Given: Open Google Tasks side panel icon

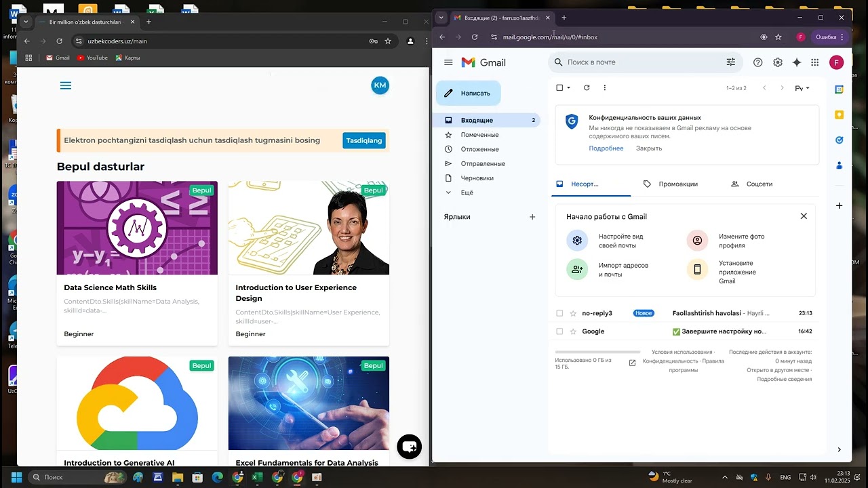Looking at the screenshot, I should (839, 140).
